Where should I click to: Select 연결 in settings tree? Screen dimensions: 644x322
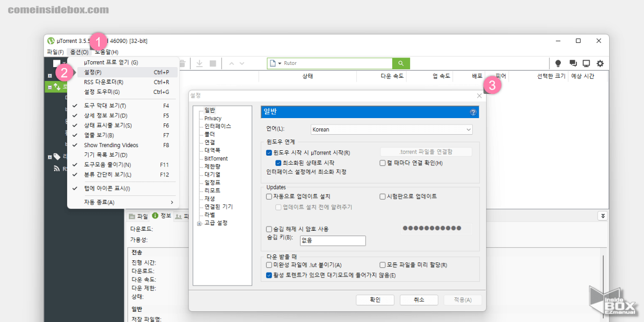tap(209, 142)
